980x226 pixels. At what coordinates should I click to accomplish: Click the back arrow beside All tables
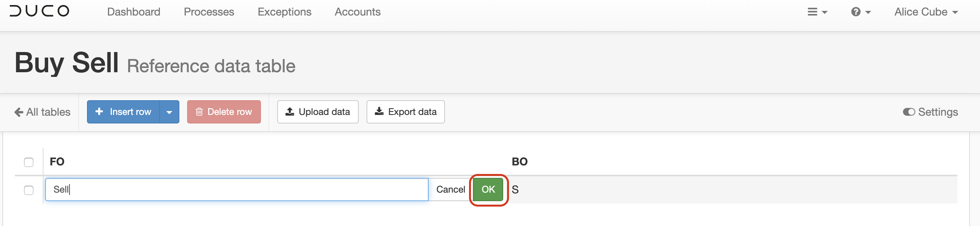pos(19,112)
